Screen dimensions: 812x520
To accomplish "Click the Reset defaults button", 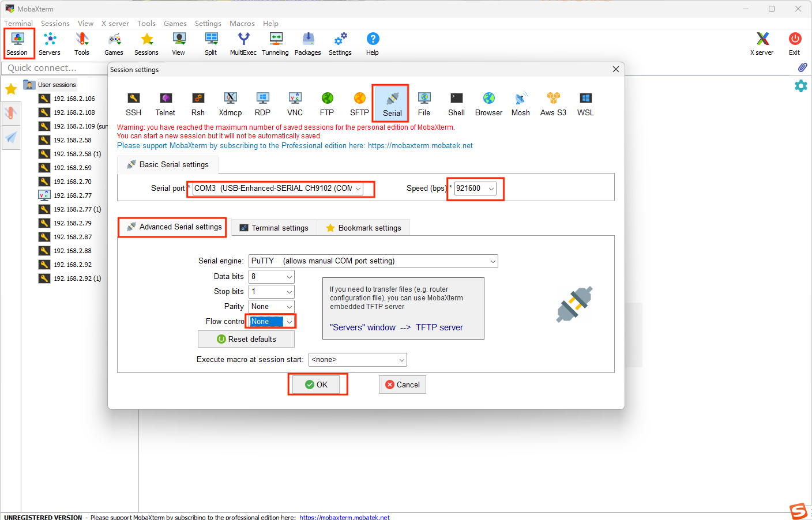I will pos(246,339).
